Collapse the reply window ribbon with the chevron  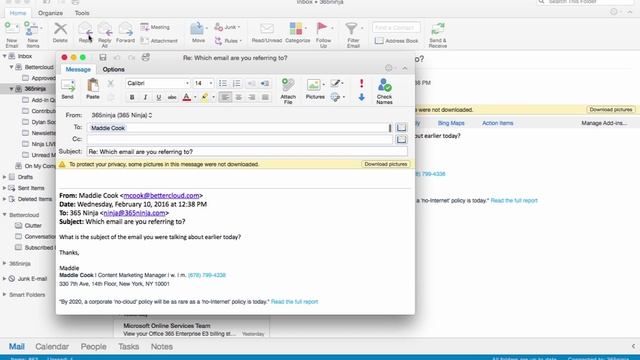coord(404,68)
